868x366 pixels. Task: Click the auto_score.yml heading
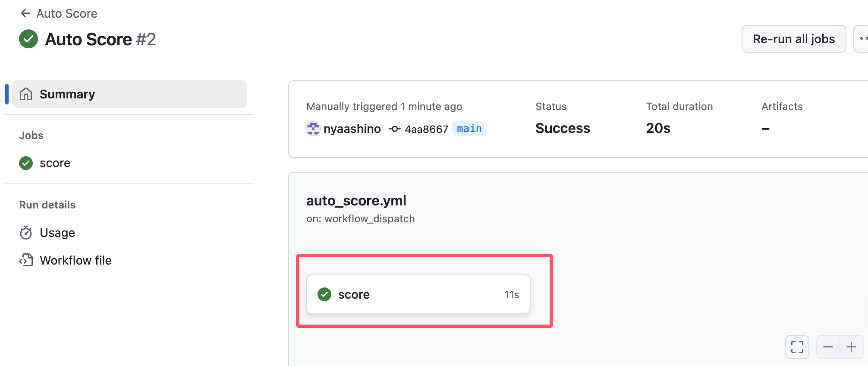[x=356, y=201]
